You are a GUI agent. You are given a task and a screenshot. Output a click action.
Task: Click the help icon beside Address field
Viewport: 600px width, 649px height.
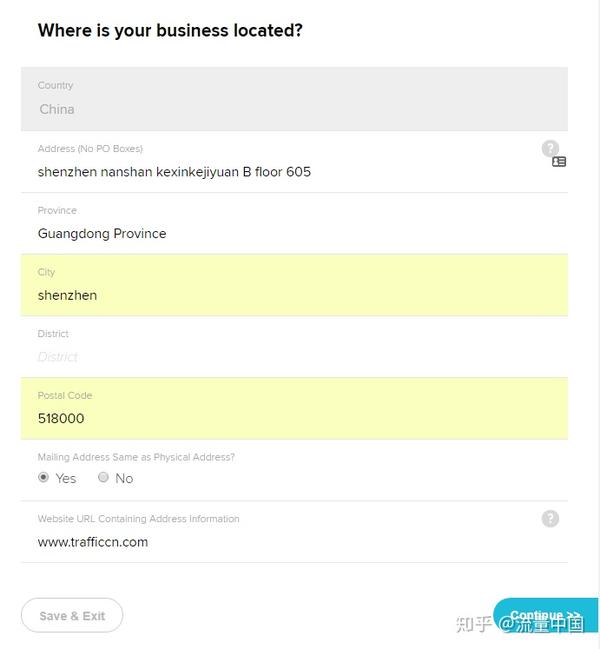(550, 148)
